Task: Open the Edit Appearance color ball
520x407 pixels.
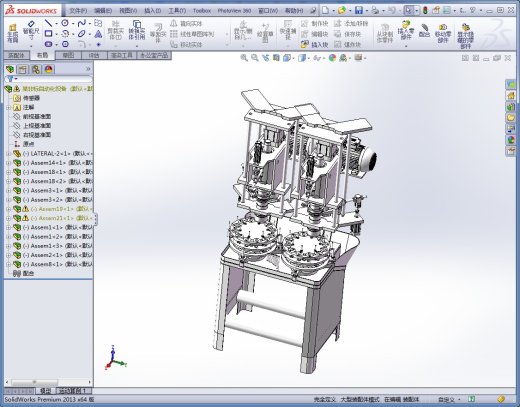Action: pyautogui.click(x=332, y=58)
